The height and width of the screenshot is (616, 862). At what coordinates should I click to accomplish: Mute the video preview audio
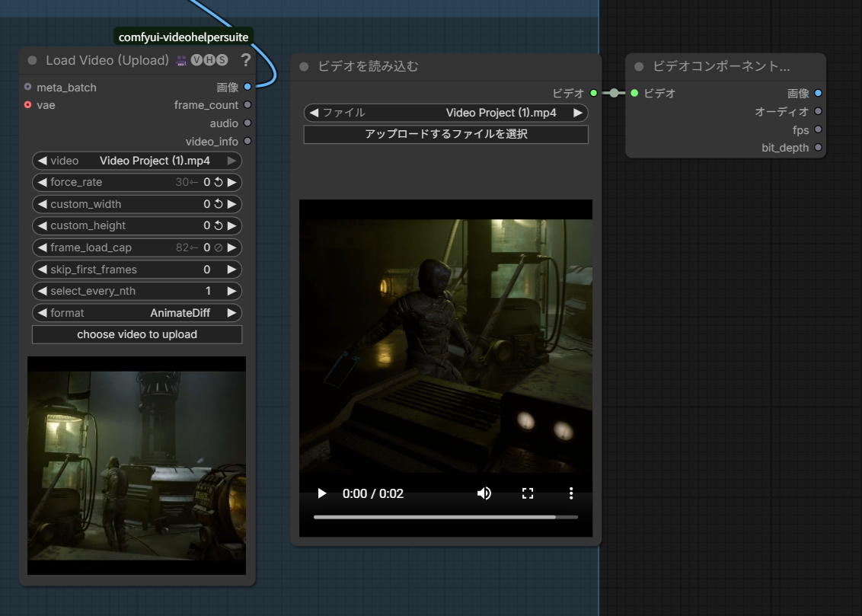point(484,493)
